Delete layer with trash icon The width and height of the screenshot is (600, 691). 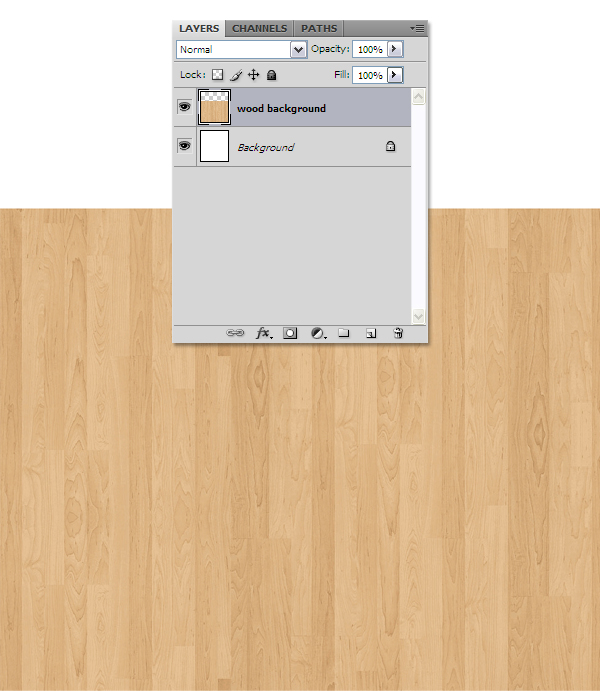pyautogui.click(x=398, y=333)
